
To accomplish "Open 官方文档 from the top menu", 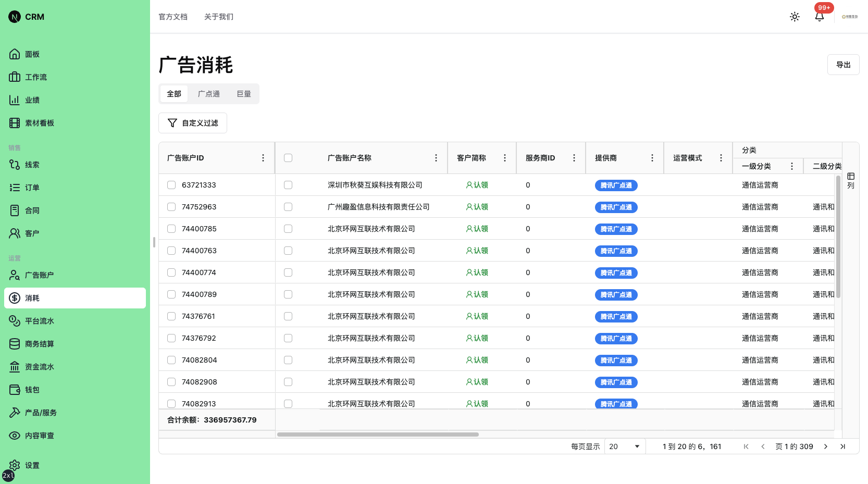I will point(173,17).
